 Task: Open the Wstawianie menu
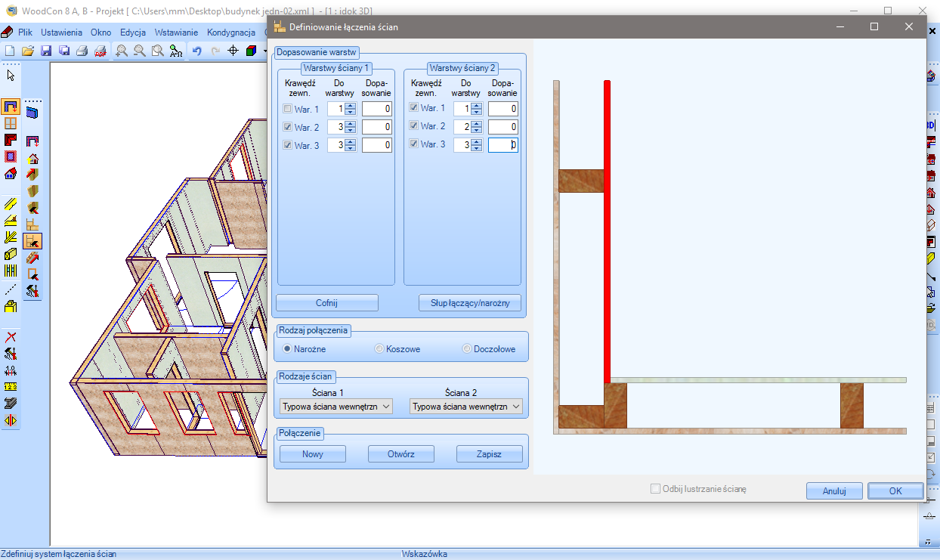(x=176, y=32)
